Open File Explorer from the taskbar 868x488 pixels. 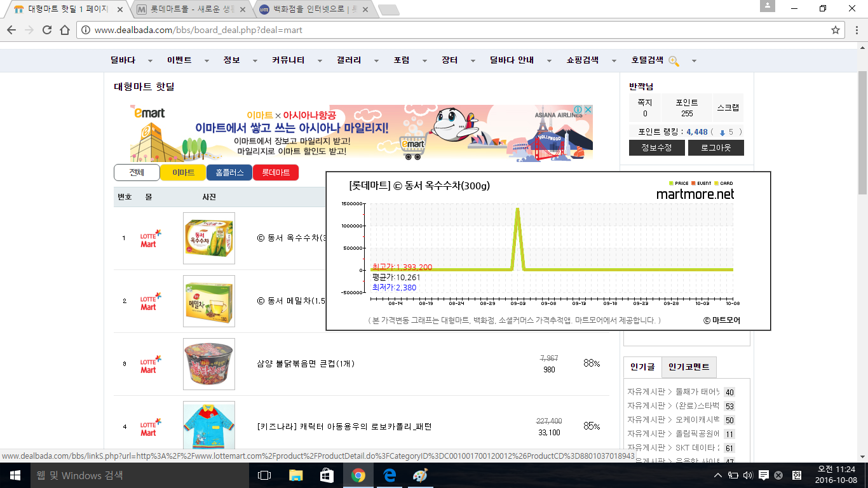296,475
